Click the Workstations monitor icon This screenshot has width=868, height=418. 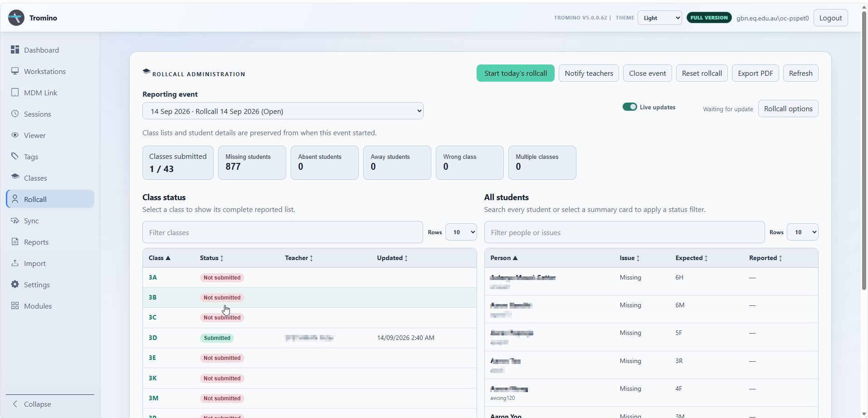click(15, 71)
